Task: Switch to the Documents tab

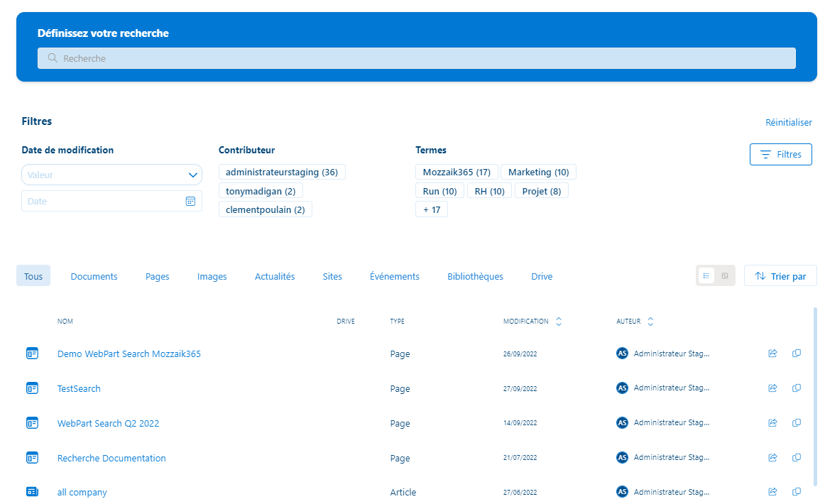Action: point(94,276)
